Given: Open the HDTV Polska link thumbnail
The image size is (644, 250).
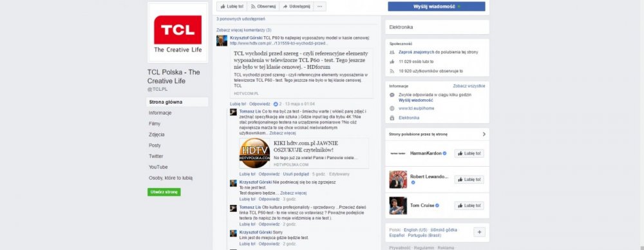Looking at the screenshot, I should (254, 153).
